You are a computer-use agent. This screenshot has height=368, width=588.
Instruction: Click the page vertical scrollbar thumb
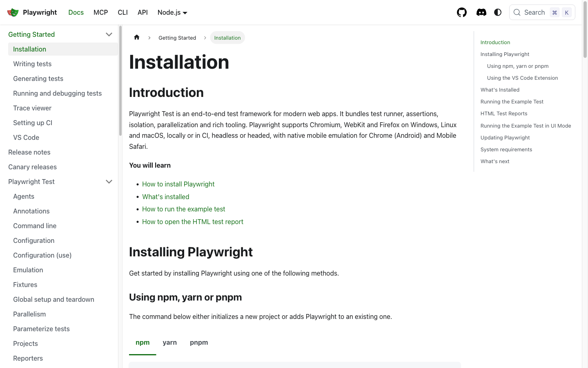[x=585, y=30]
